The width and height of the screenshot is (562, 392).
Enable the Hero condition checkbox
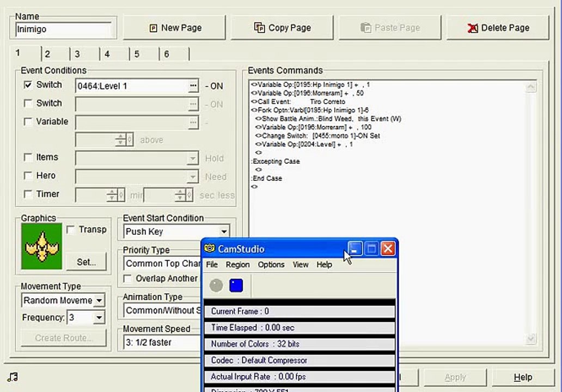(28, 175)
